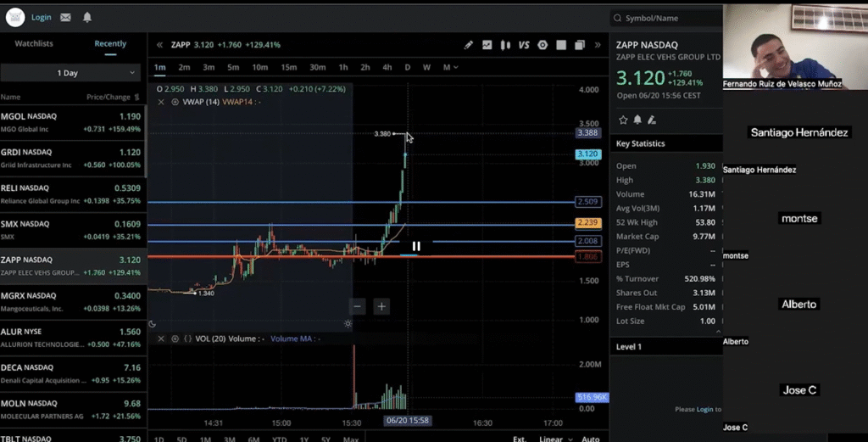The width and height of the screenshot is (868, 442).
Task: Switch to Recently tab
Action: click(110, 43)
